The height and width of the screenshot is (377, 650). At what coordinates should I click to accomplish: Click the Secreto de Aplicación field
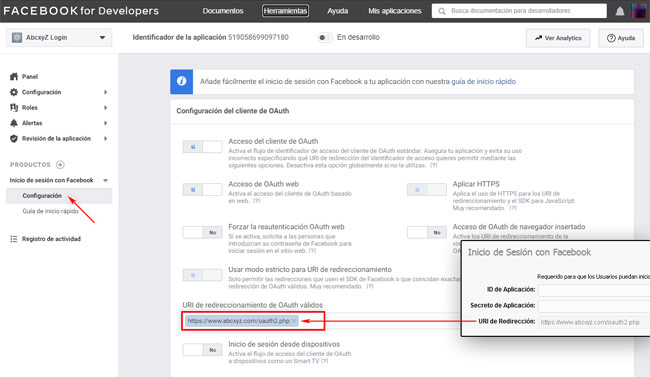coord(594,306)
